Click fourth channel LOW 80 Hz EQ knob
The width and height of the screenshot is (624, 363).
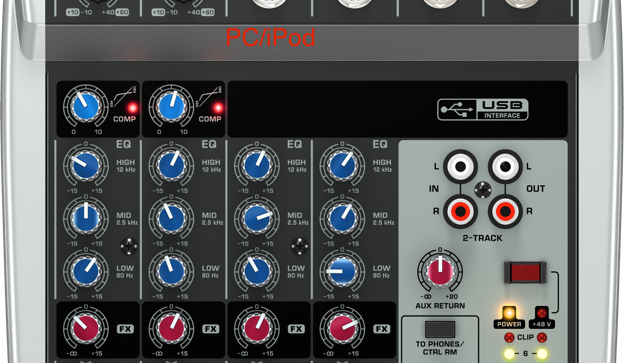point(342,271)
